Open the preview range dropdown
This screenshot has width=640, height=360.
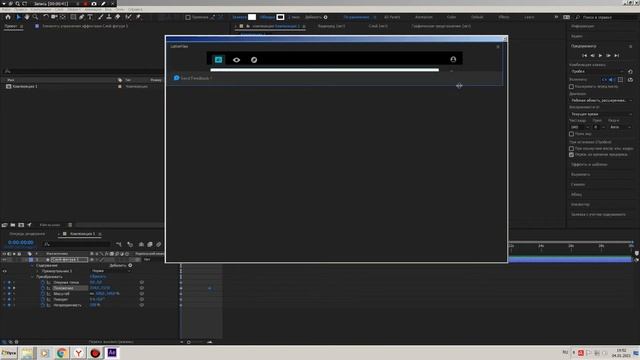tap(602, 100)
